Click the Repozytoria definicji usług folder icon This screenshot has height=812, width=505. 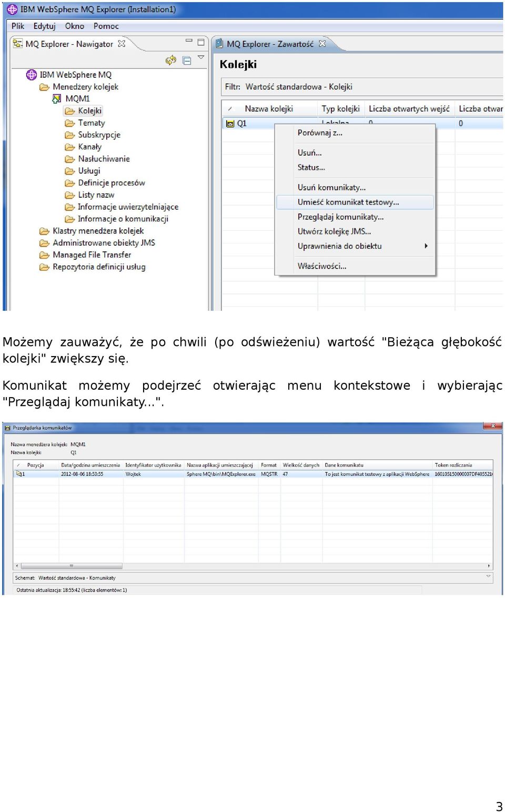45,267
